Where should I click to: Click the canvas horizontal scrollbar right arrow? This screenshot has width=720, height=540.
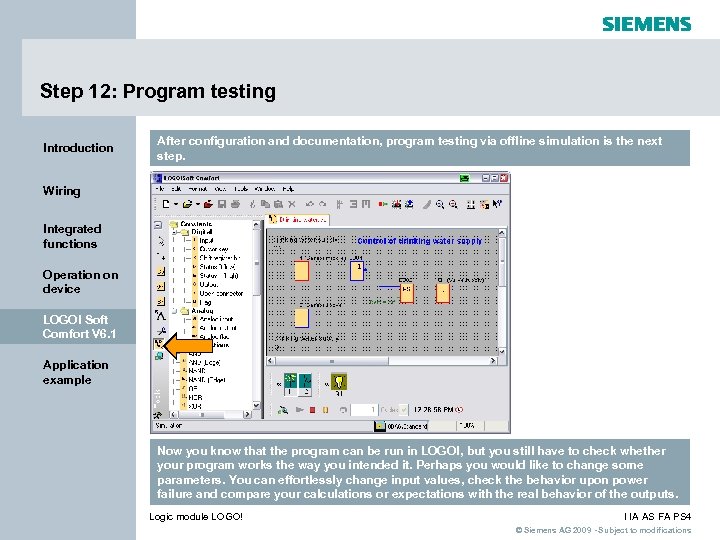pos(493,361)
